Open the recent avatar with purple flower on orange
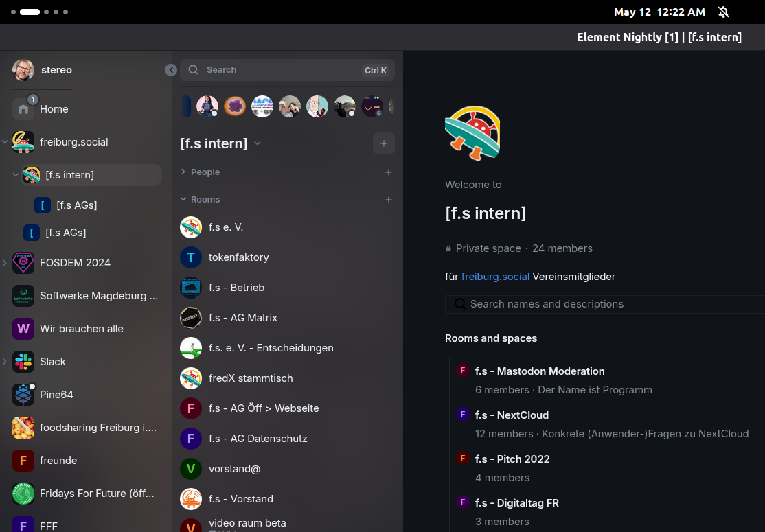Screen dimensions: 765x532 tap(235, 106)
